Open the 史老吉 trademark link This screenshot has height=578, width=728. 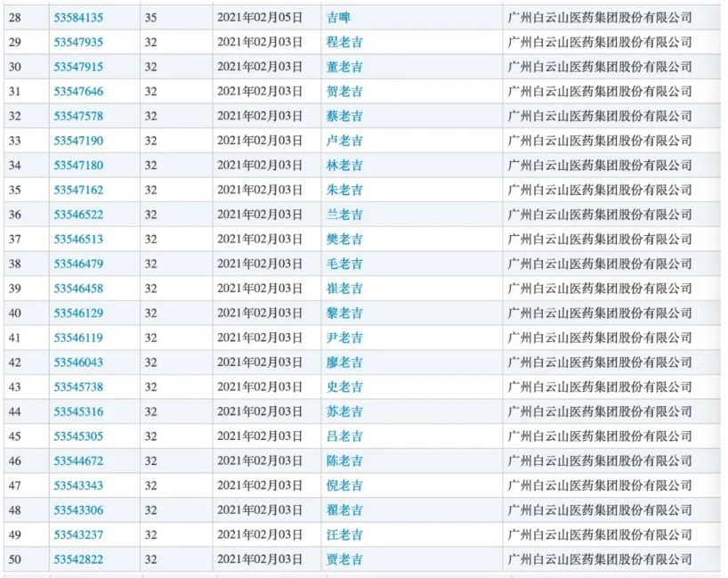pyautogui.click(x=344, y=387)
